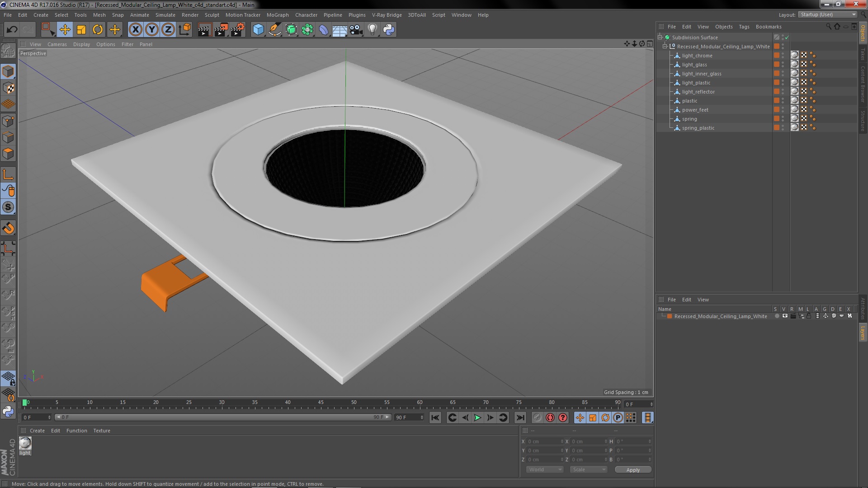Open the Array modeling objects icon

(x=307, y=30)
